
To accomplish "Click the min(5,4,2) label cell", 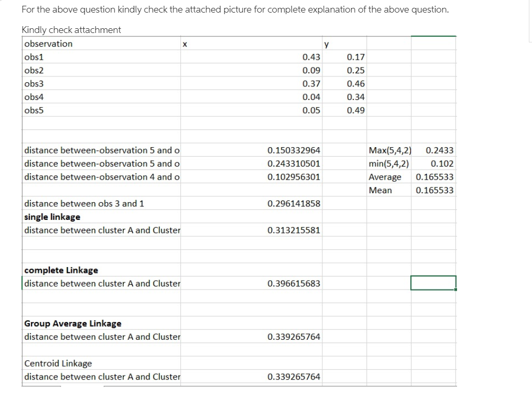I will click(389, 163).
